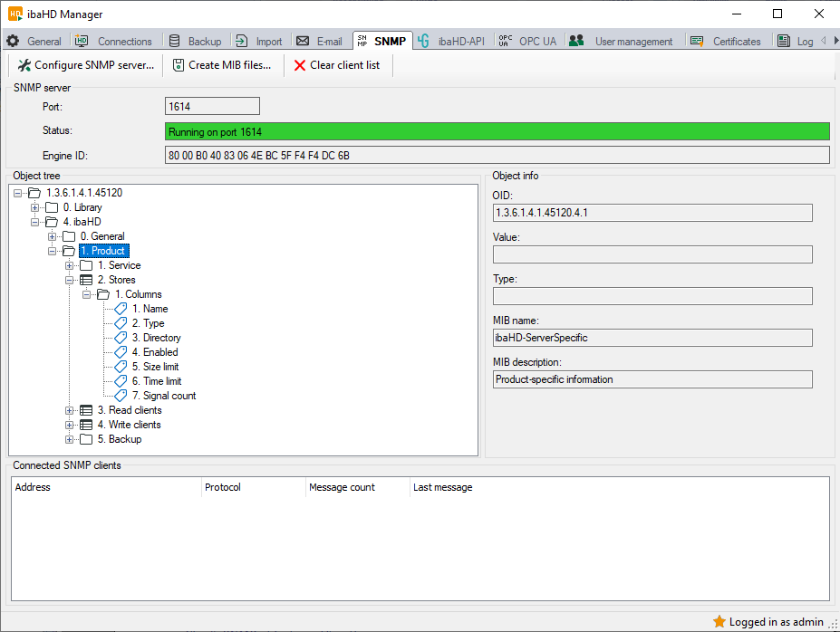The height and width of the screenshot is (632, 840).
Task: Select the Enabled column item in tree
Action: point(159,352)
